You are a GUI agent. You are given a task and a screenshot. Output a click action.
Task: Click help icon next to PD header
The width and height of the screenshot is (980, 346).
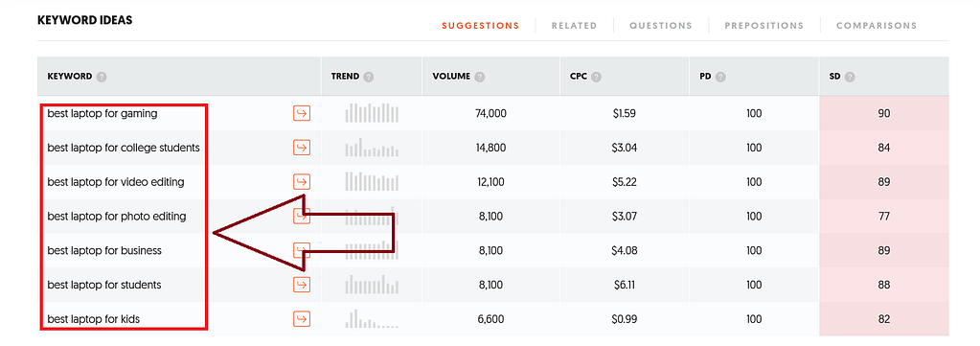click(x=719, y=77)
